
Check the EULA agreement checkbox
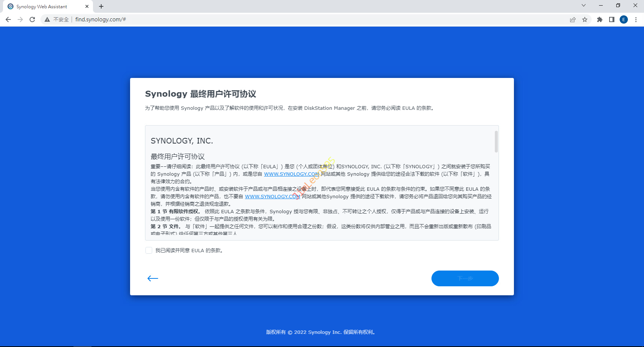(x=149, y=250)
